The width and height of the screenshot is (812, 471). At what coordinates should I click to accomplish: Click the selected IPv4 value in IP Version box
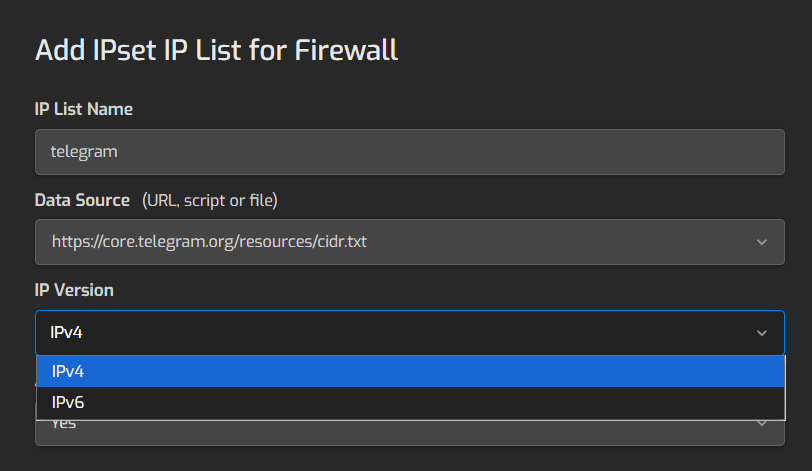tap(67, 332)
